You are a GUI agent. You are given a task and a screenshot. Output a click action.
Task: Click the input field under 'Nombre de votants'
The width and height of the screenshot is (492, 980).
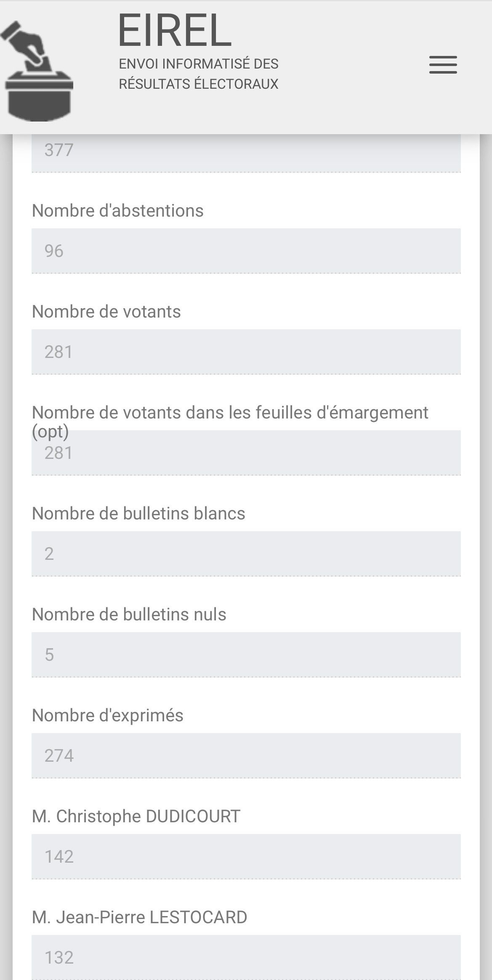coord(246,352)
